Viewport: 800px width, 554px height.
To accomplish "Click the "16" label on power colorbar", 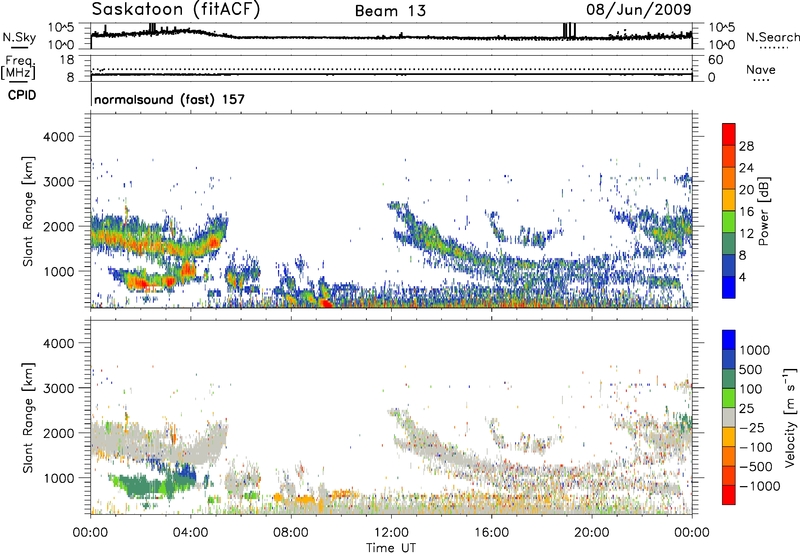I will click(746, 212).
